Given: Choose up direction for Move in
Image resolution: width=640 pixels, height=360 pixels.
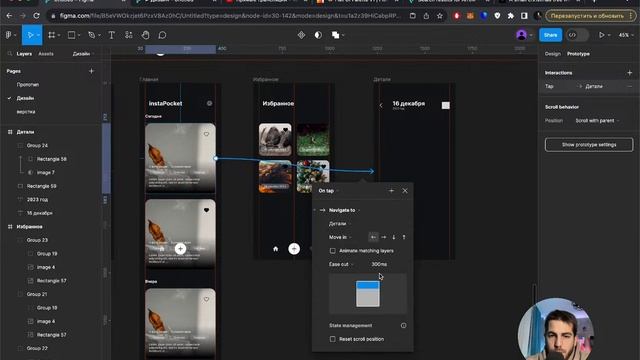Looking at the screenshot, I should point(404,237).
